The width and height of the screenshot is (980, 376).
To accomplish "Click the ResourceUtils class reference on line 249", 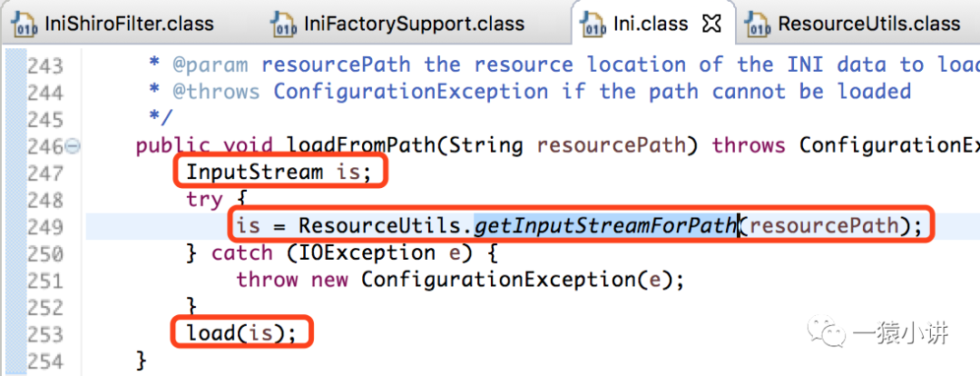I will tap(381, 225).
